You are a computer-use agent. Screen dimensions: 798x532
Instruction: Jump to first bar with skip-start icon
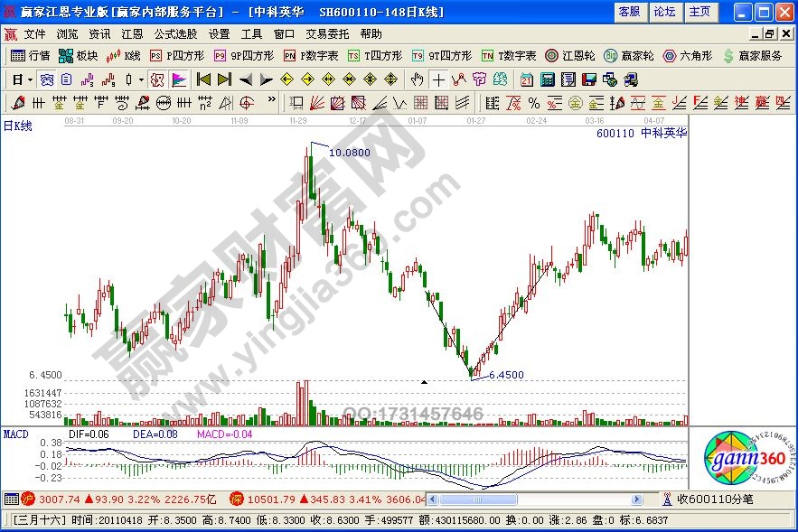click(x=203, y=79)
